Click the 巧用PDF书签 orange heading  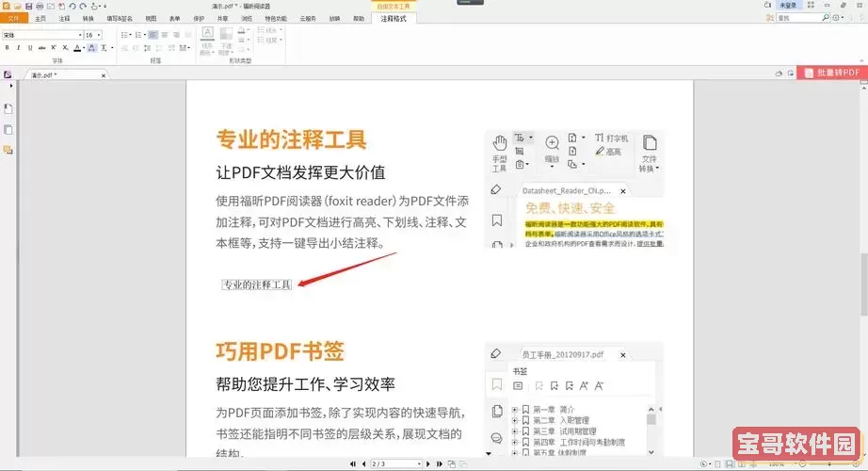(281, 351)
